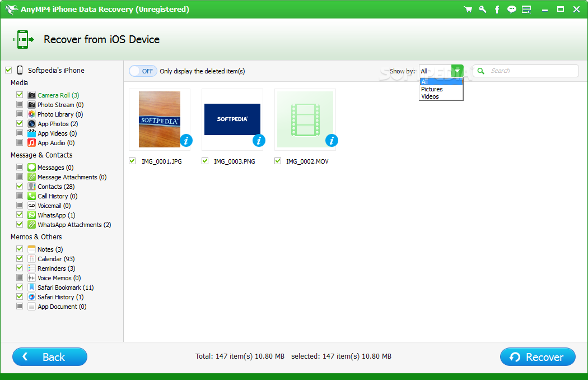Select All in the Show by list
This screenshot has height=380, width=588.
[441, 82]
